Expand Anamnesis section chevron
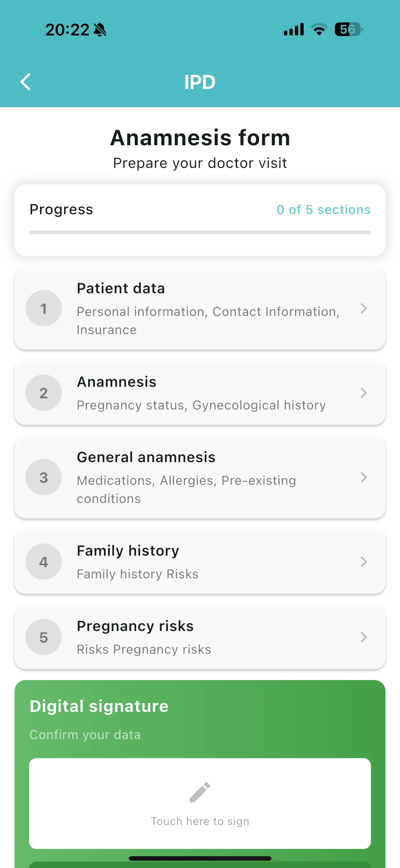This screenshot has width=400, height=868. (363, 393)
